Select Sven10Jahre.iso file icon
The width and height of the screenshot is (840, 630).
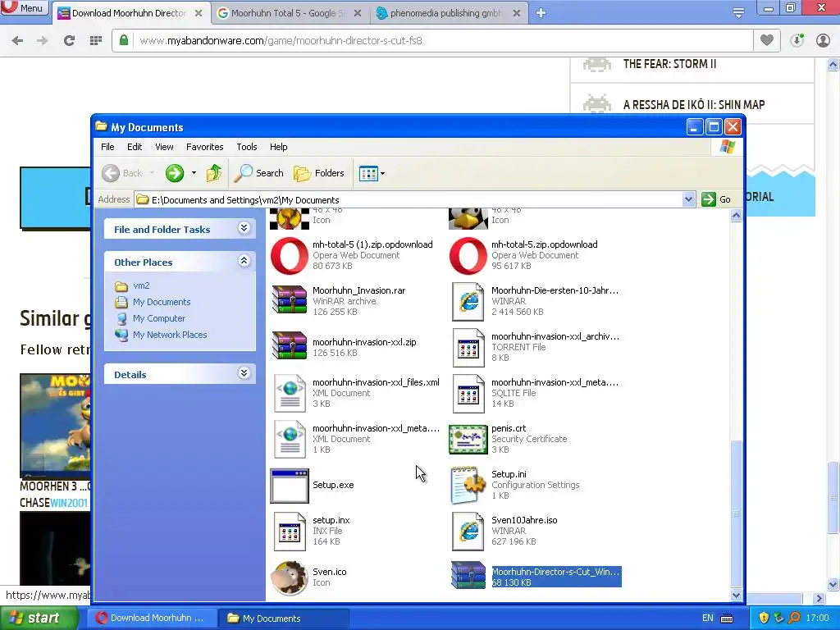[468, 532]
